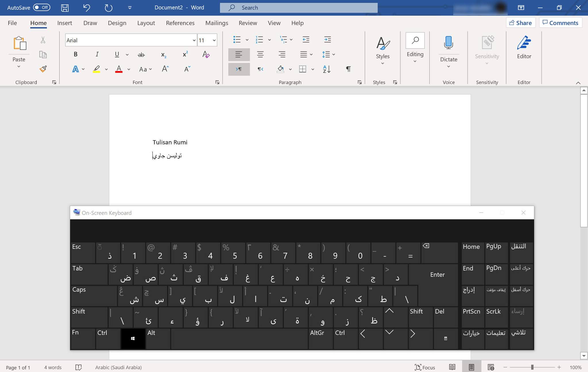
Task: Open the Editor pane
Action: pos(524,47)
